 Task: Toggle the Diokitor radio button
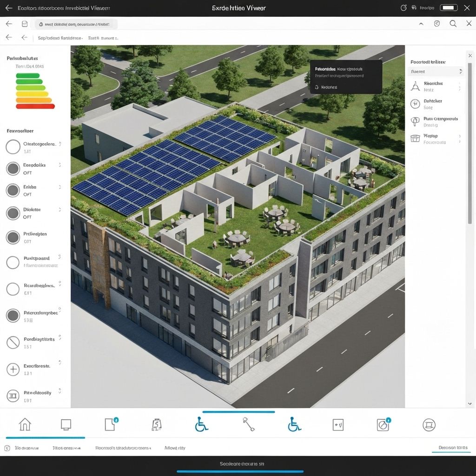click(13, 213)
